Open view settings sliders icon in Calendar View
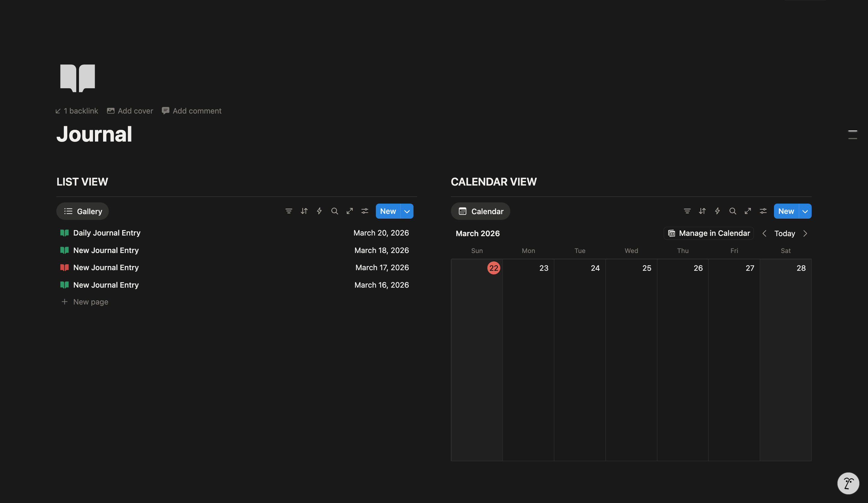 tap(763, 211)
